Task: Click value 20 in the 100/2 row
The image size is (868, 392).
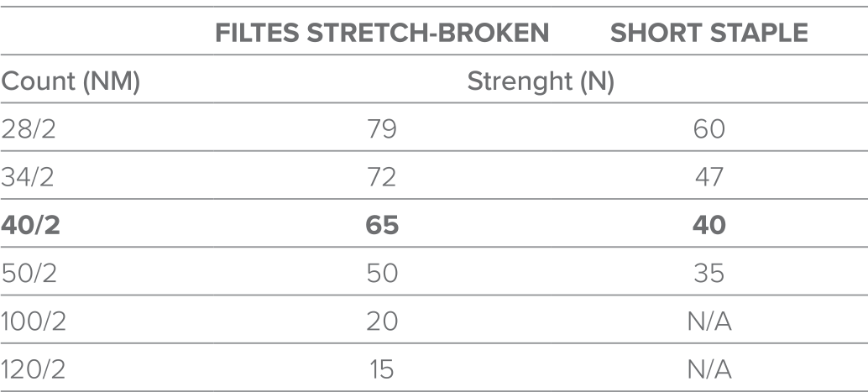Action: (x=382, y=321)
